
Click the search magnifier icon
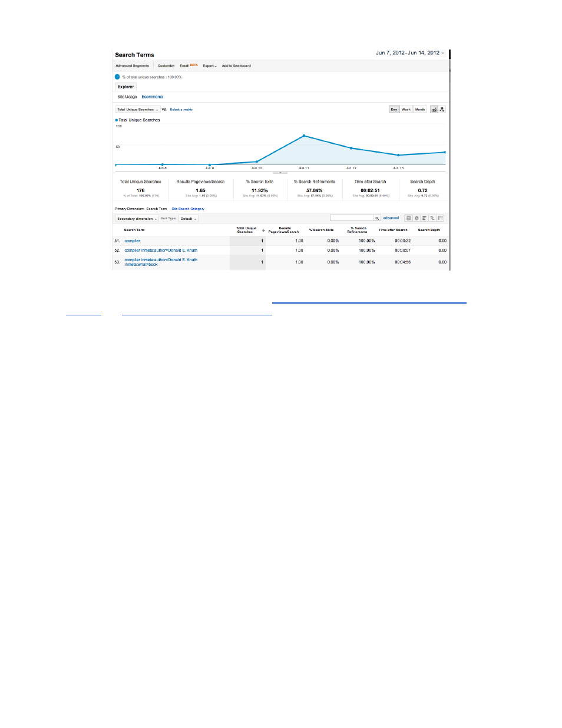(x=378, y=218)
